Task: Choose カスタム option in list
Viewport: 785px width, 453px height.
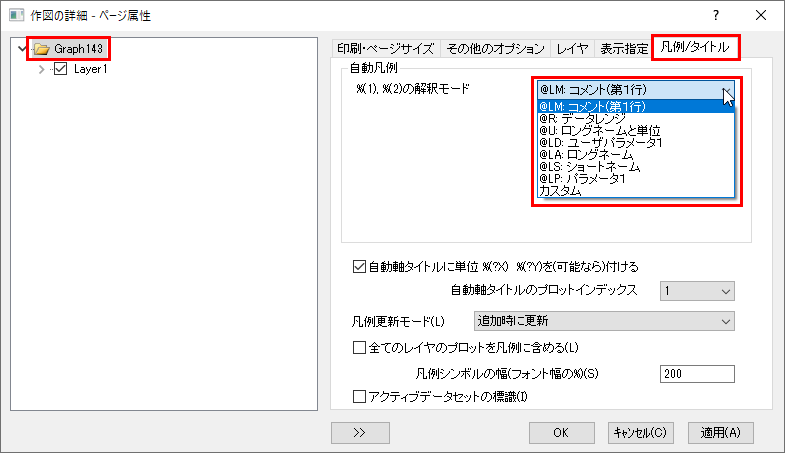Action: [635, 191]
